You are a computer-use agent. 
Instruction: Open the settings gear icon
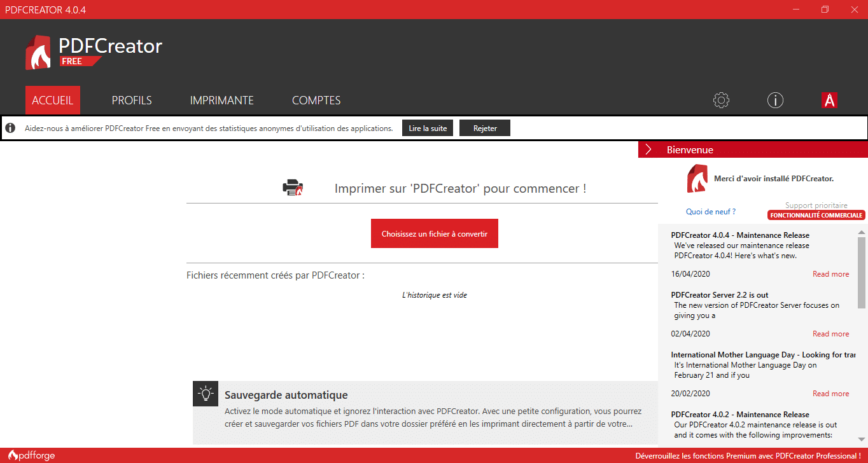coord(721,100)
